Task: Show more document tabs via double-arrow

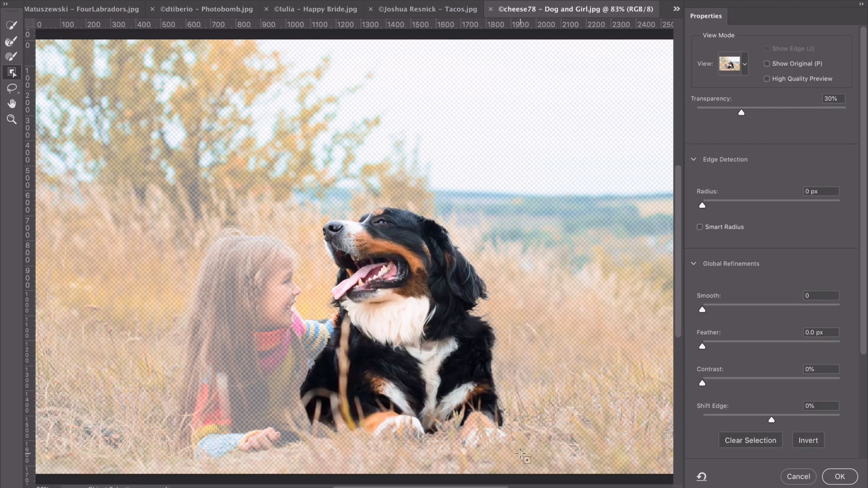Action: (x=676, y=9)
